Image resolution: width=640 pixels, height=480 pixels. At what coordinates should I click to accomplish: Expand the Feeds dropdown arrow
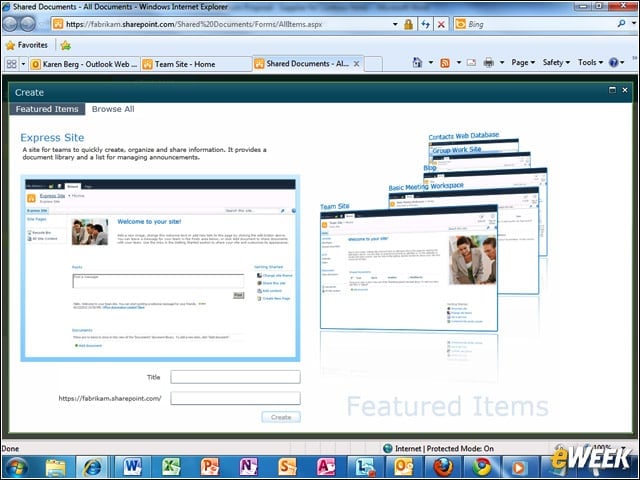coord(458,62)
